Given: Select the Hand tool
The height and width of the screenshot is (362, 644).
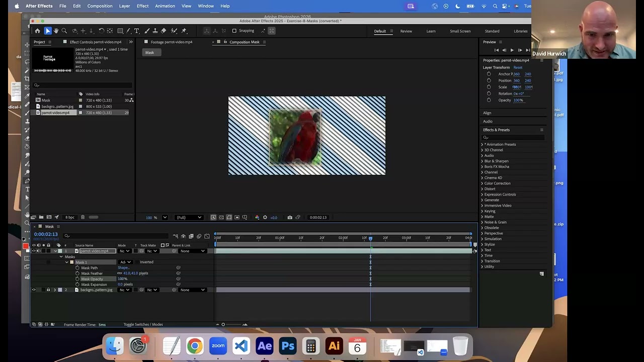Looking at the screenshot, I should coord(56,31).
